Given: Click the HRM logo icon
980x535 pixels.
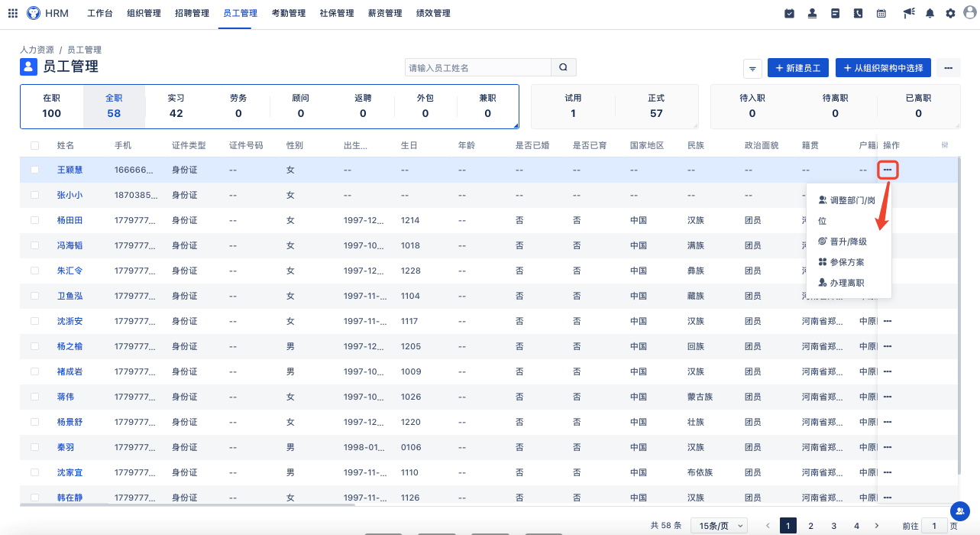Looking at the screenshot, I should pyautogui.click(x=34, y=13).
